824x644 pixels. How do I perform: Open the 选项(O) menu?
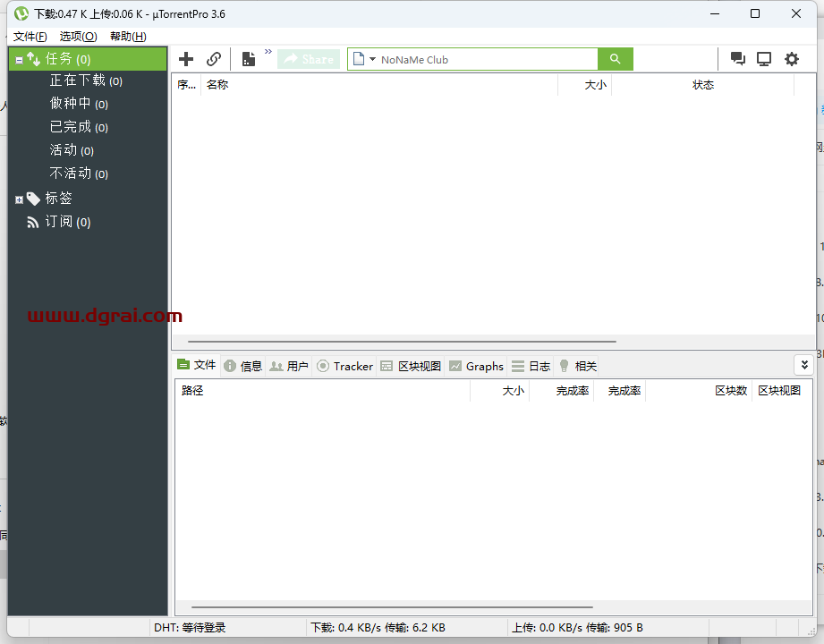click(x=78, y=37)
